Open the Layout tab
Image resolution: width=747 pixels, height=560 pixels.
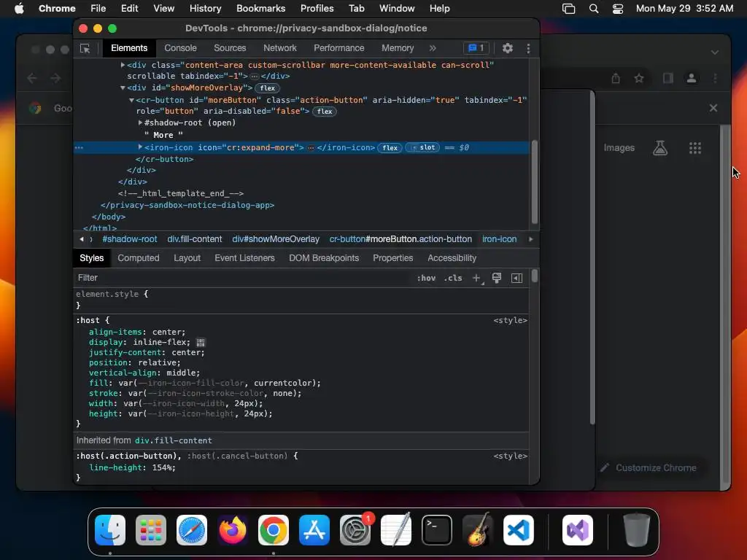click(187, 258)
